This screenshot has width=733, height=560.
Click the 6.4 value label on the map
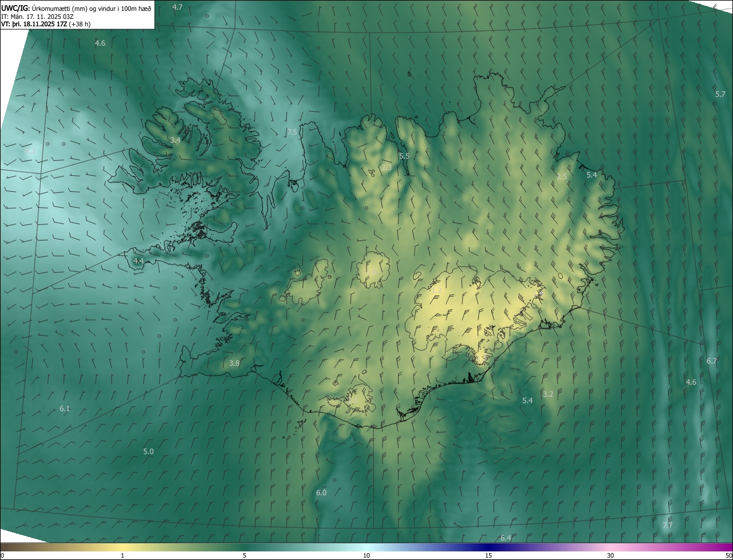tap(506, 538)
